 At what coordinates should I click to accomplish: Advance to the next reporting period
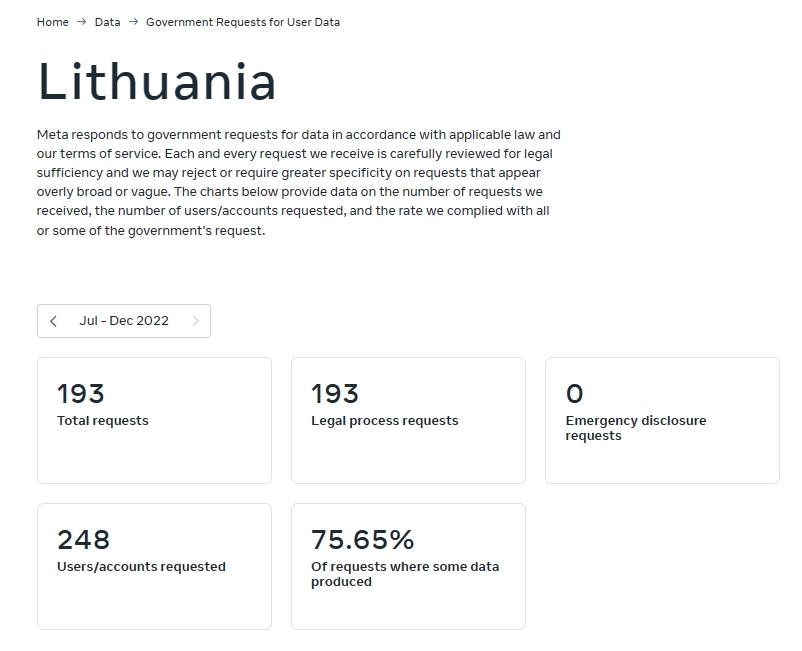[195, 321]
